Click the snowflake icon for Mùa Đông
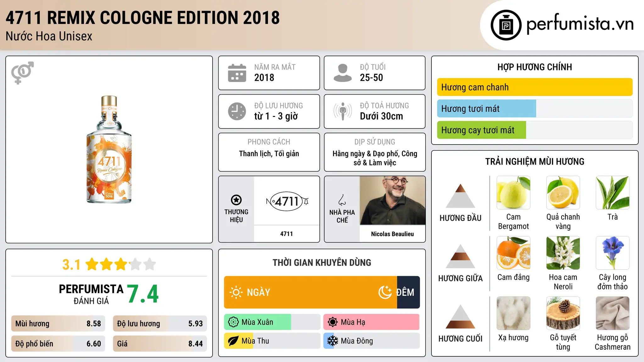This screenshot has width=644, height=362. tap(332, 341)
